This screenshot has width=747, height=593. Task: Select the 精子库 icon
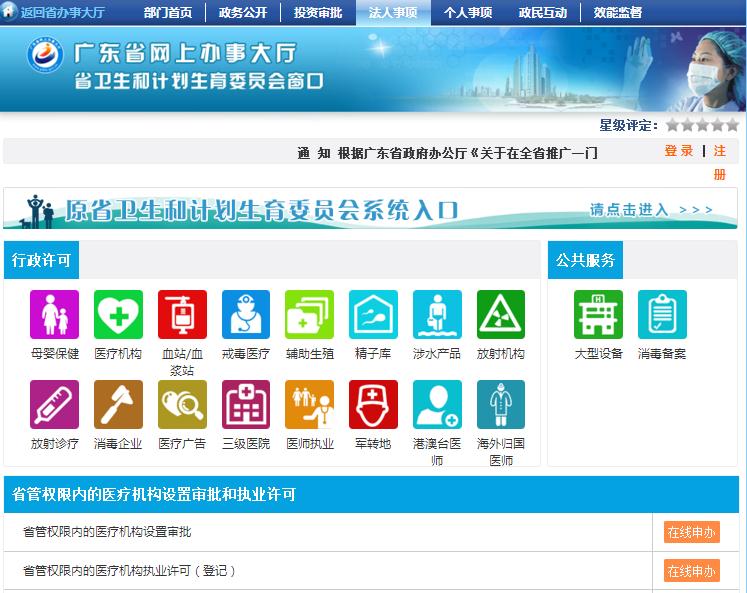pos(374,314)
